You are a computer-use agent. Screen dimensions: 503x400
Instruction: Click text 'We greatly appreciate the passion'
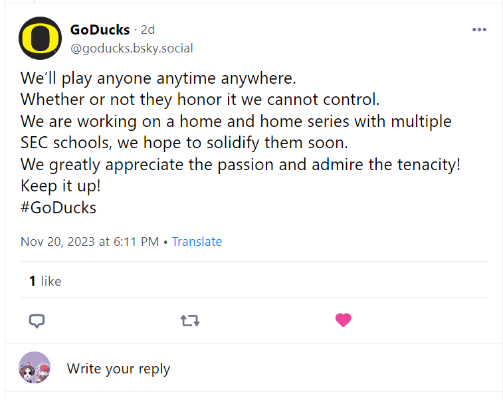147,165
